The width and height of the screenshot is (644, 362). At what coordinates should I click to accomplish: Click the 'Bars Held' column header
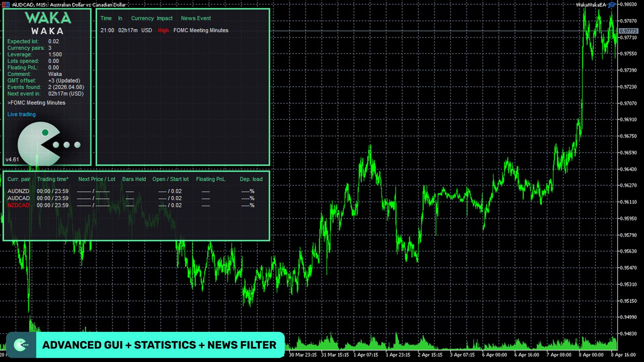134,179
